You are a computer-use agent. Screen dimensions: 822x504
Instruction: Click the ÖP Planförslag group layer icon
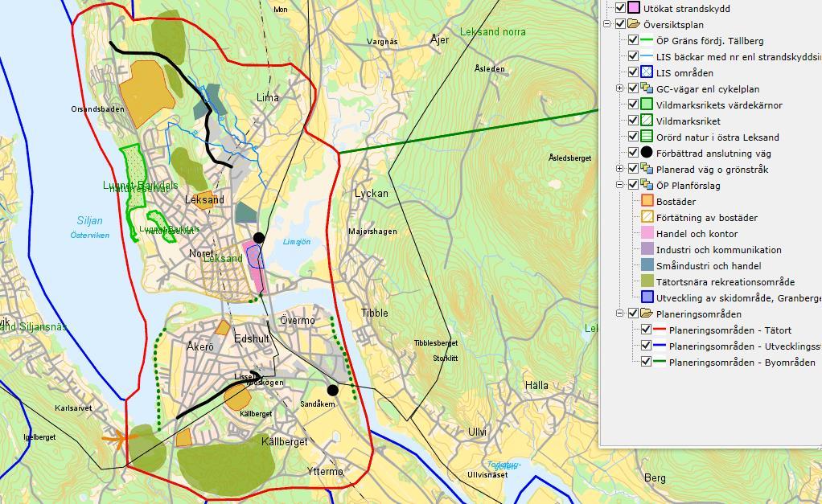tap(647, 185)
